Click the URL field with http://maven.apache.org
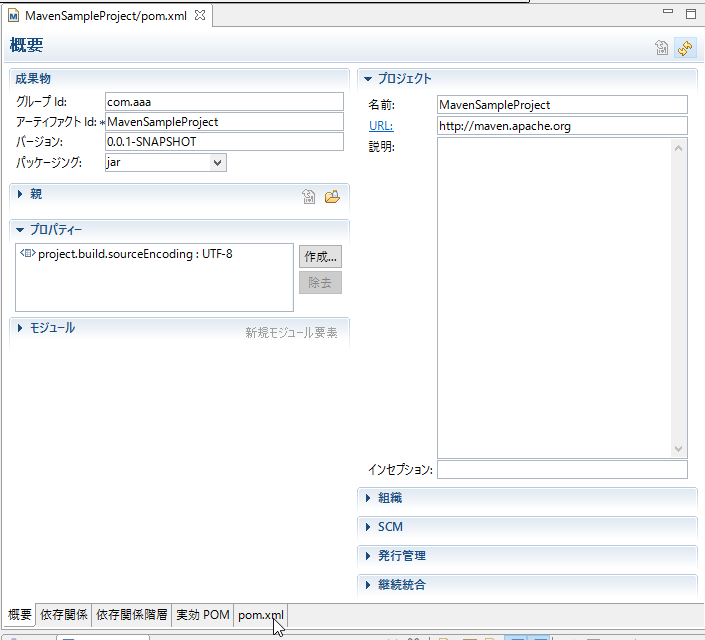The image size is (705, 640). (x=562, y=126)
